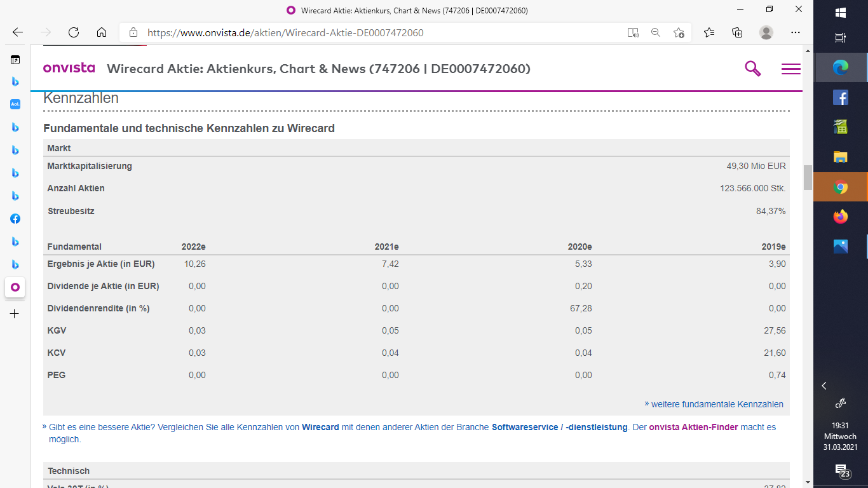The width and height of the screenshot is (868, 488).
Task: Open Task View
Action: click(841, 38)
